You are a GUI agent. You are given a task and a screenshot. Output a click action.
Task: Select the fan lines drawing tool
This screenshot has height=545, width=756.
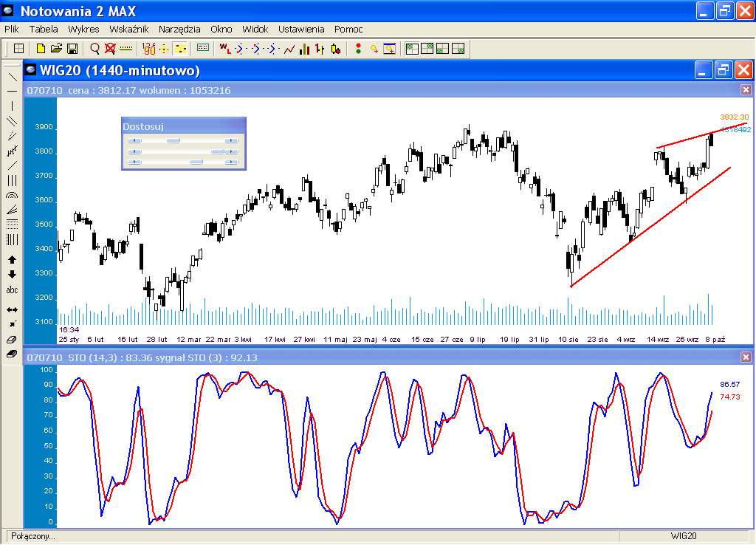[x=12, y=210]
